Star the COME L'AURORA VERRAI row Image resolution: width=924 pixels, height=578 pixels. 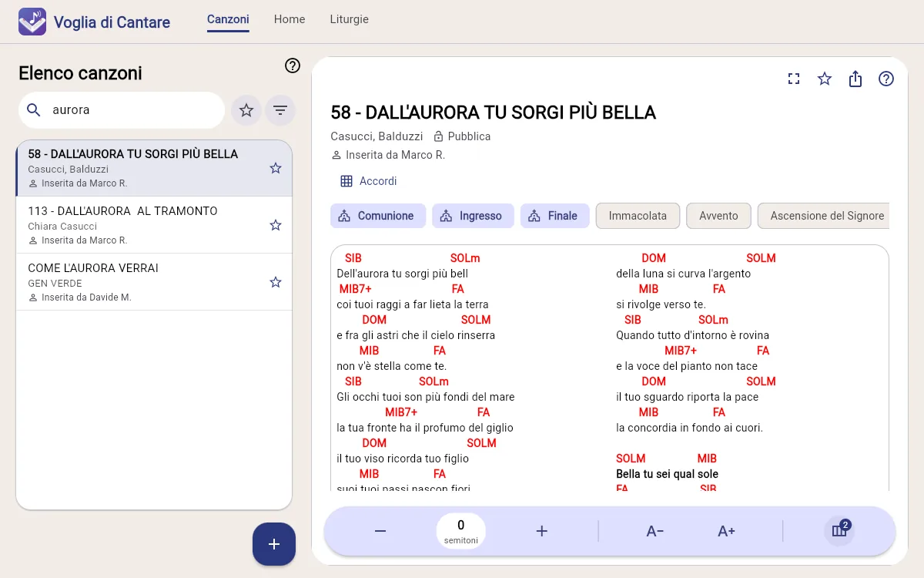276,282
